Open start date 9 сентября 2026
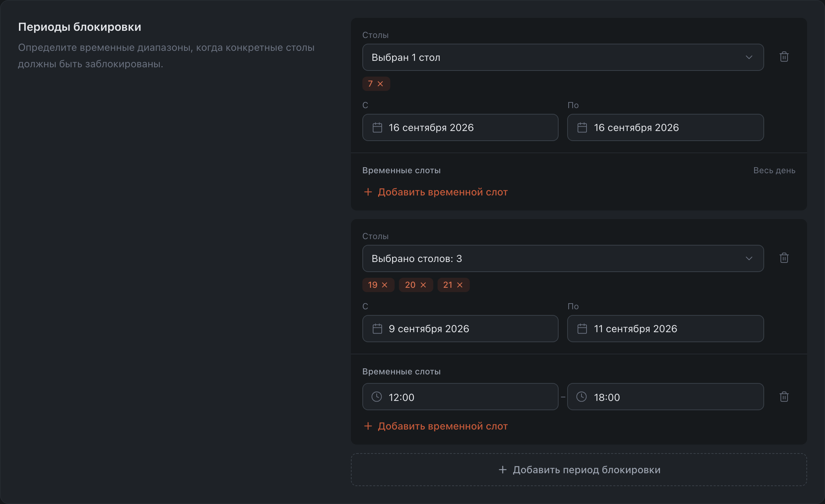Viewport: 825px width, 504px height. tap(460, 329)
